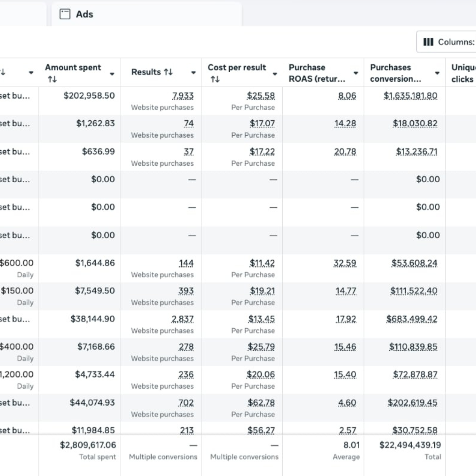Image resolution: width=476 pixels, height=476 pixels.
Task: Click the 7,933 website purchases result
Action: (x=183, y=96)
